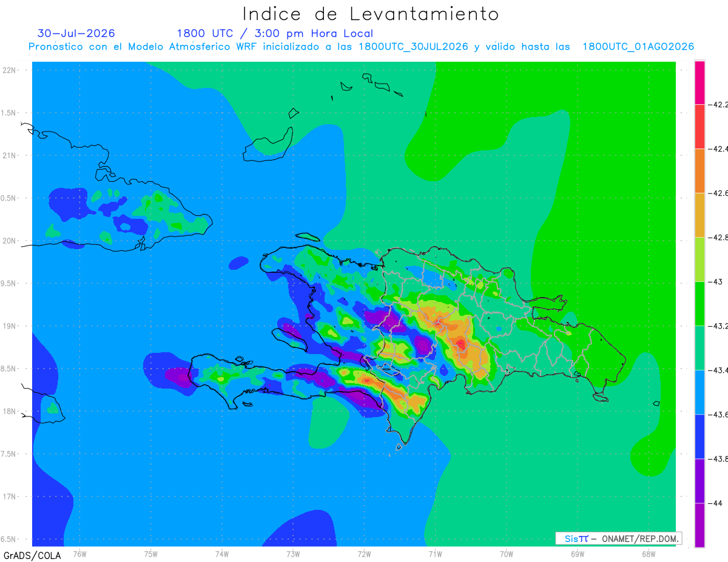Click the legend value '-42.6'
Image resolution: width=728 pixels, height=562 pixels.
(x=718, y=193)
